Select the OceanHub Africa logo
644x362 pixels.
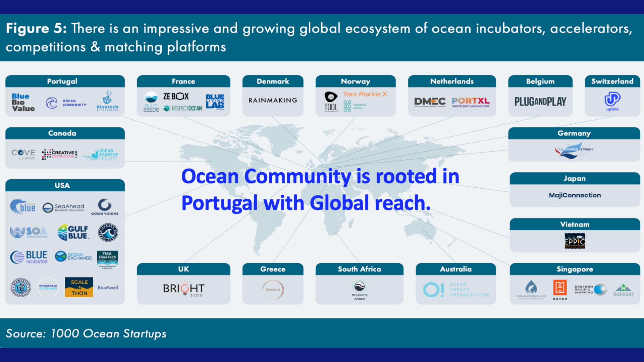359,290
